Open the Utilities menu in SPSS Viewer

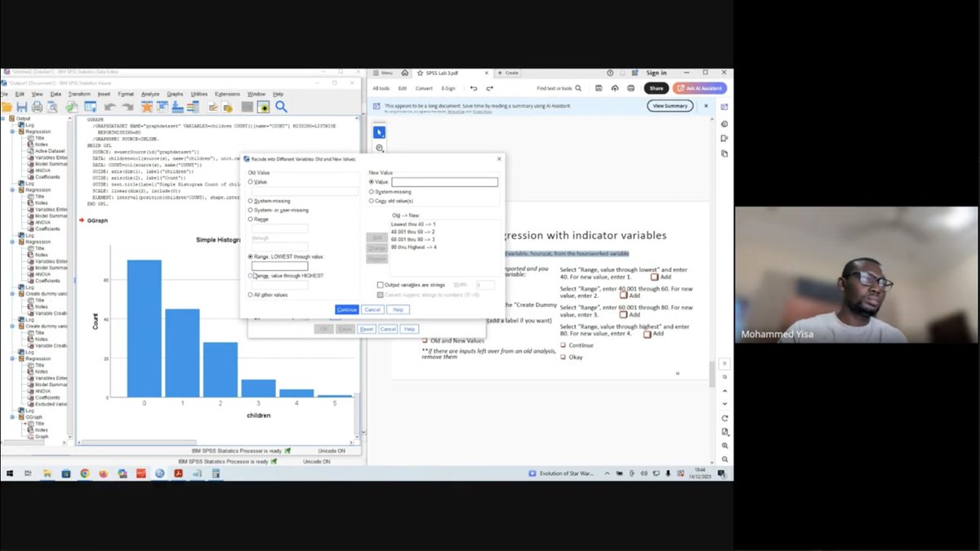[199, 94]
